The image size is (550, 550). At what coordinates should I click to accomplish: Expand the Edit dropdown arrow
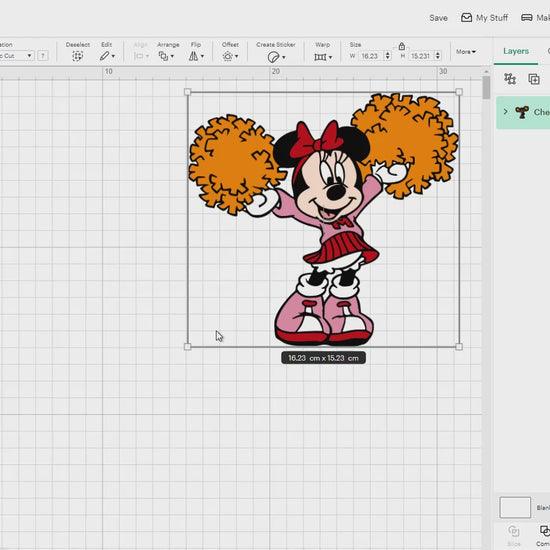(113, 56)
